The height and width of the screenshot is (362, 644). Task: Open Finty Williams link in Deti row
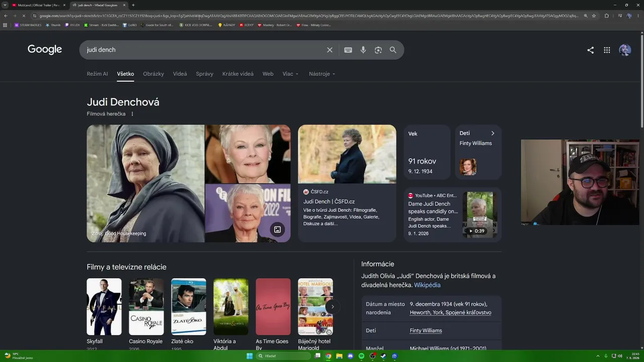coord(426,331)
